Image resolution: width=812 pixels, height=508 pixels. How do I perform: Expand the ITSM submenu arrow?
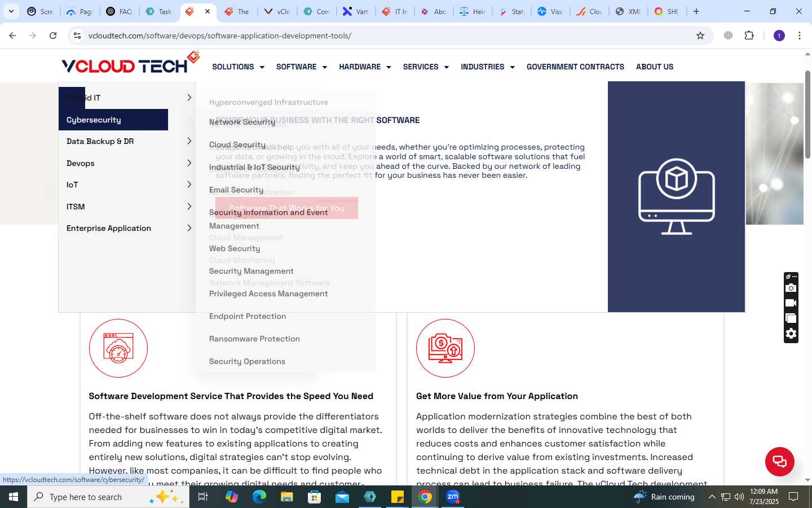(189, 207)
